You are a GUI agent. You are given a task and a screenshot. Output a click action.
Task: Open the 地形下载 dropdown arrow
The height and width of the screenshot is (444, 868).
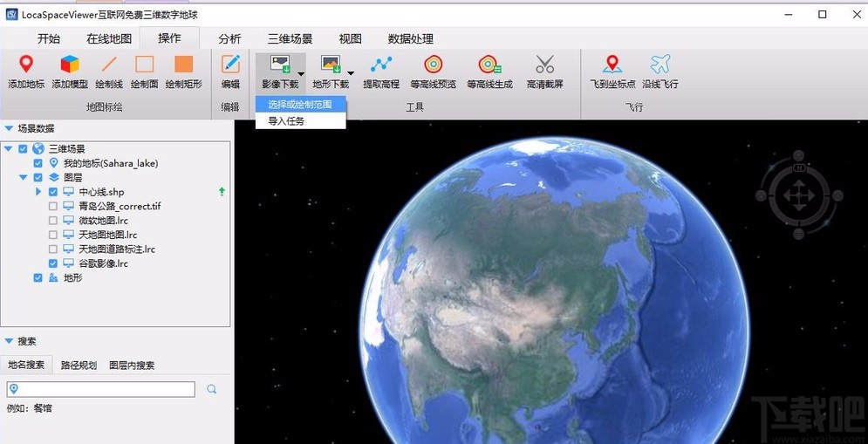click(x=351, y=73)
